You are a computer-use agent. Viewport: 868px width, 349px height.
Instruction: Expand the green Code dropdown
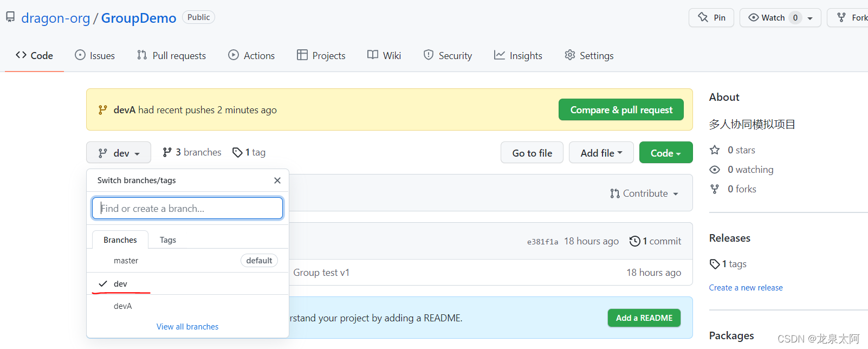(666, 153)
